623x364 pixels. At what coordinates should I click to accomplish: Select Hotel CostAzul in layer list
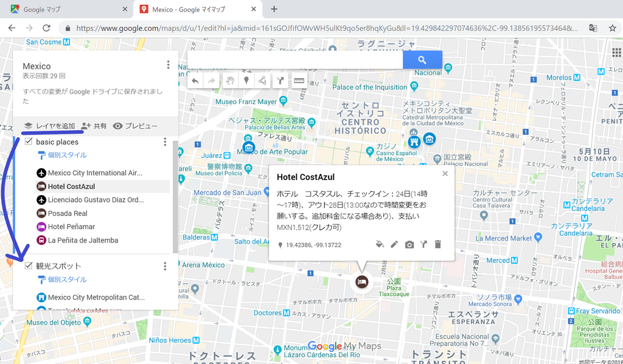coord(102,187)
